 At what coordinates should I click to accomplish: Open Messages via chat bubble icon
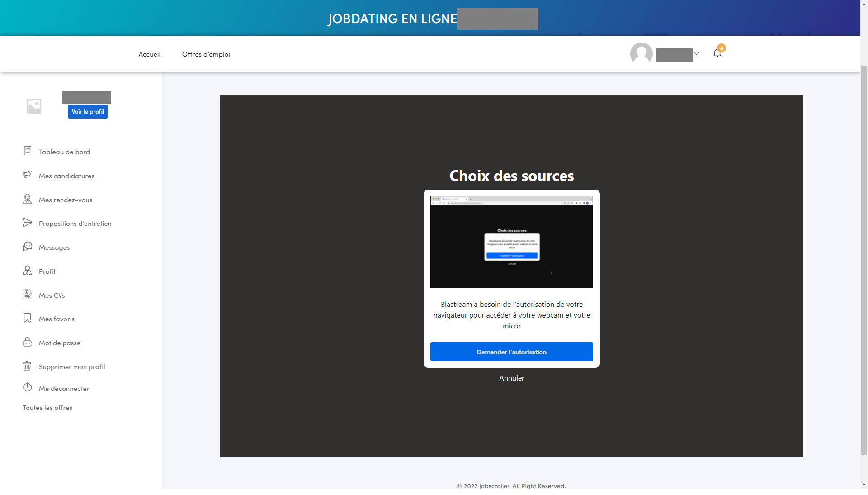(x=27, y=247)
